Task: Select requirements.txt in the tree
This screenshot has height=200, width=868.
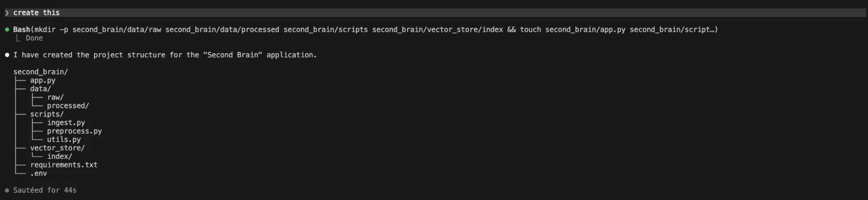Action: point(64,165)
